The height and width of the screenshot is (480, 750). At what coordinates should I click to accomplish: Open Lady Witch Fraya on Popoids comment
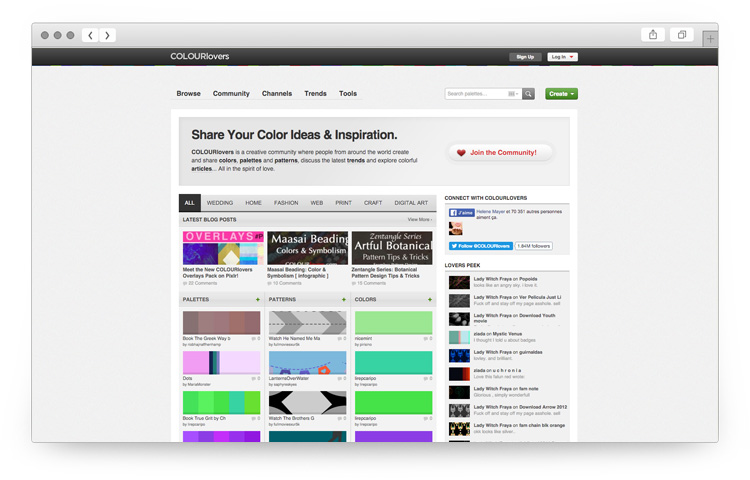tap(506, 279)
